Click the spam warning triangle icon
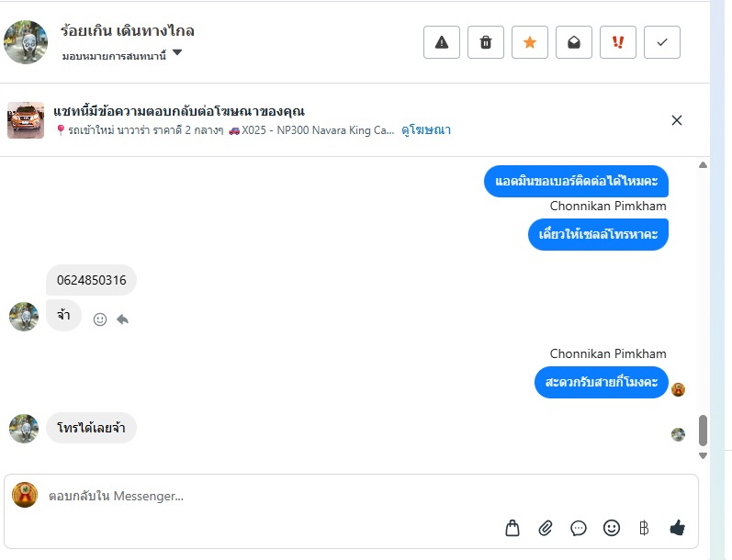The image size is (732, 560). (442, 42)
